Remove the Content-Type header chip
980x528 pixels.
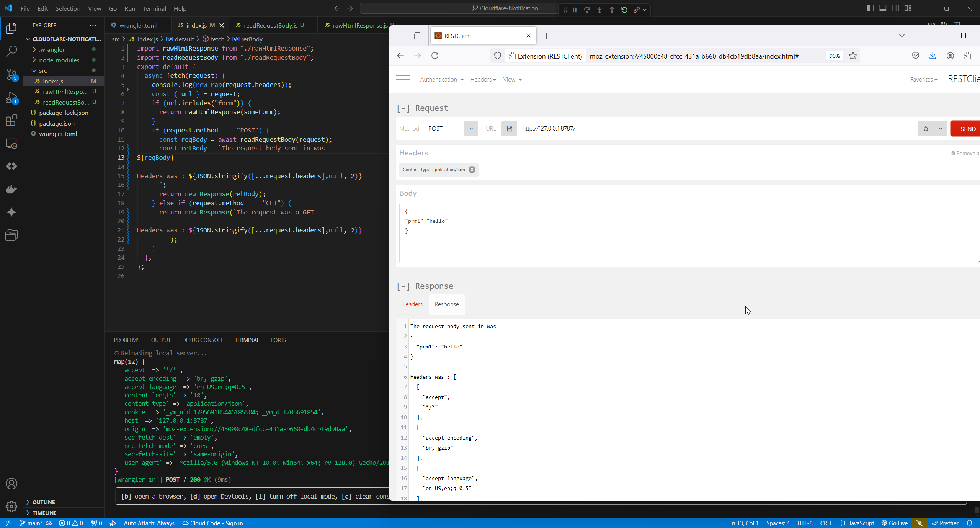pyautogui.click(x=472, y=170)
